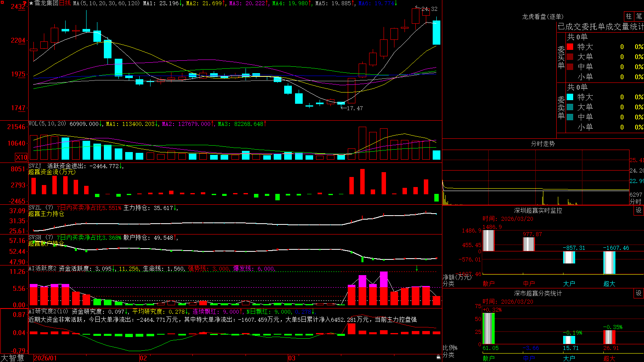
Task: Select the 分时走势 panel title
Action: pyautogui.click(x=543, y=144)
